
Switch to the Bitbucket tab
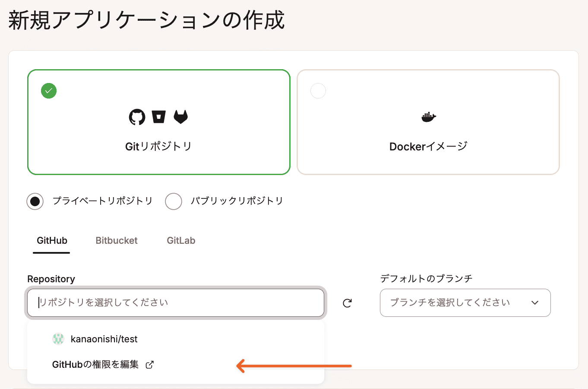click(x=117, y=241)
